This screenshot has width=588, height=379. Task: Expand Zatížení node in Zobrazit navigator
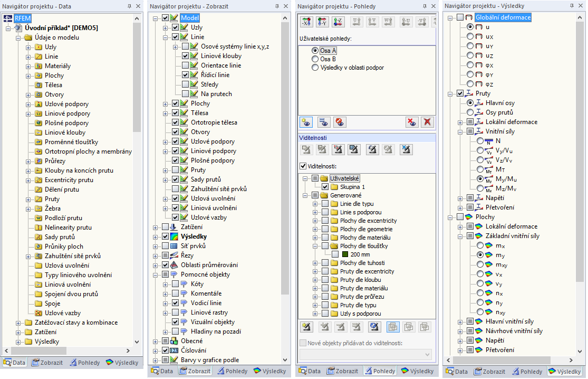point(155,228)
